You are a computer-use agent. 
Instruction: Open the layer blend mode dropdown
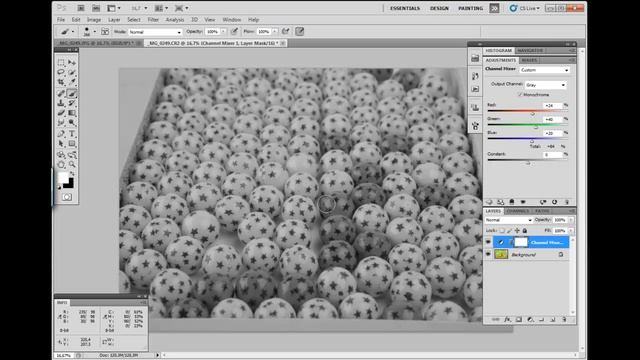(x=508, y=220)
